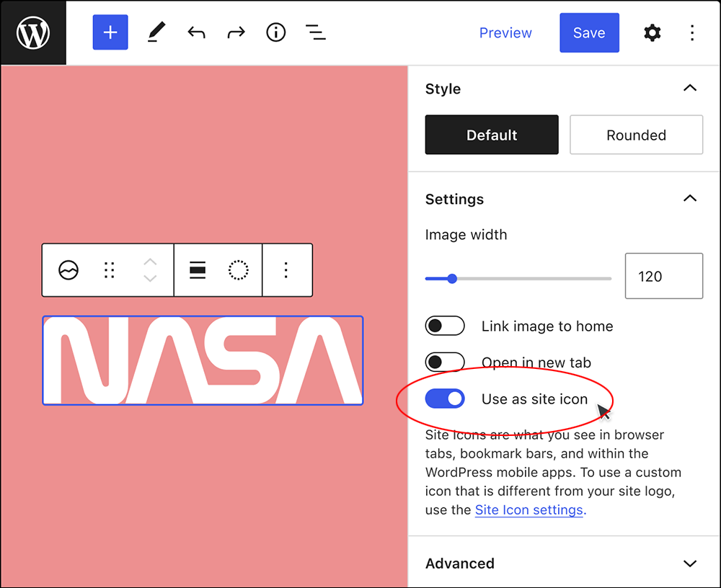The image size is (721, 588).
Task: Undo the last change
Action: (196, 32)
